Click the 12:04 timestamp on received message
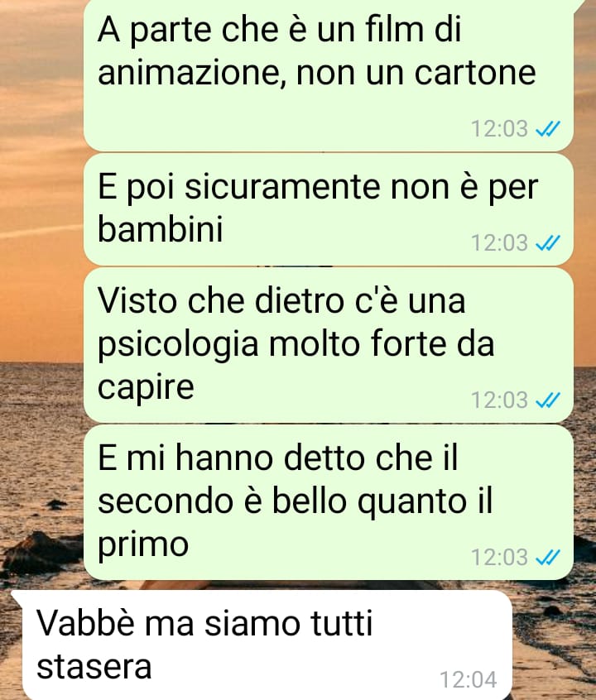Image resolution: width=596 pixels, height=700 pixels. [x=469, y=680]
